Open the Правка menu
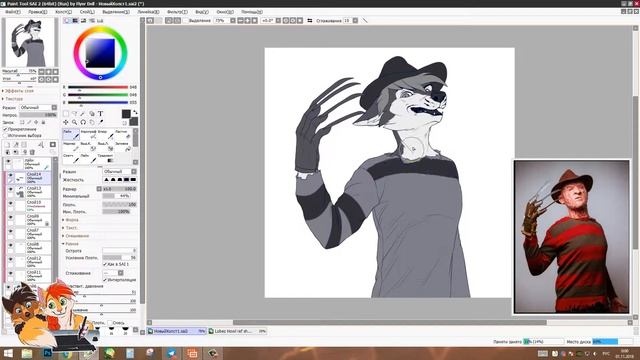This screenshot has width=640, height=360. pyautogui.click(x=37, y=12)
